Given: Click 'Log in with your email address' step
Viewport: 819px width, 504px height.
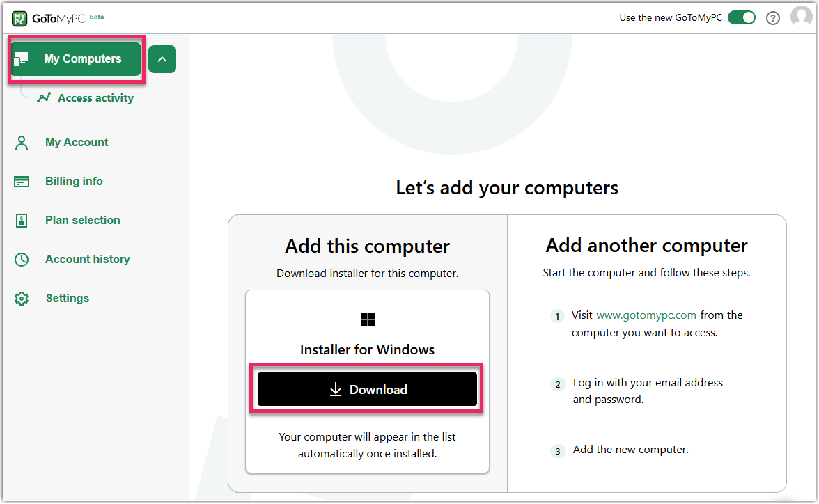Looking at the screenshot, I should point(648,383).
